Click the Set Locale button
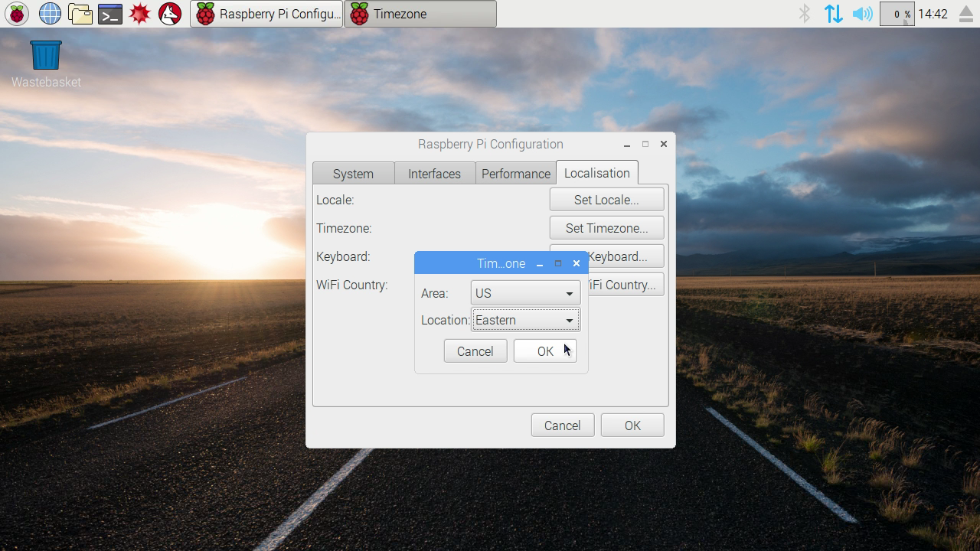980x551 pixels. coord(606,200)
